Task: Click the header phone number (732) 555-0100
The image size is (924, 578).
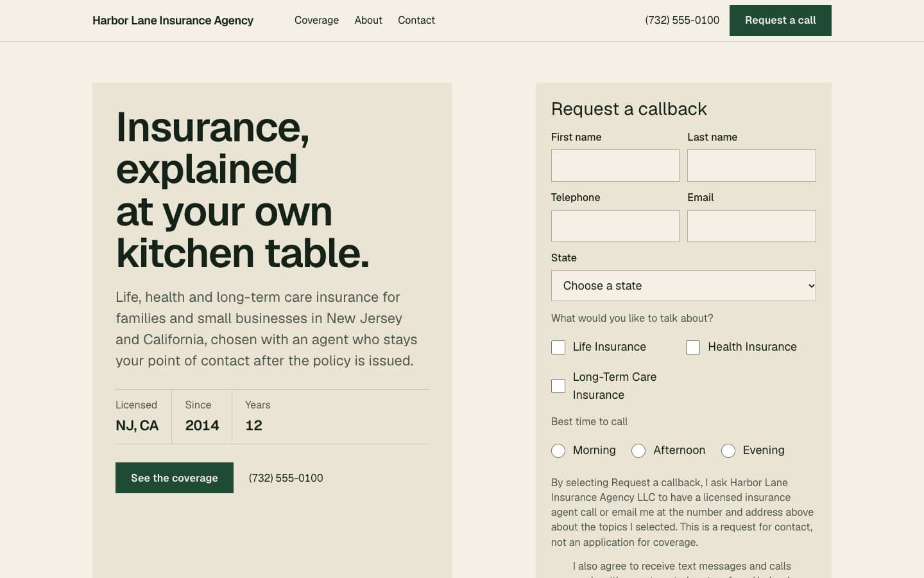Action: tap(682, 21)
